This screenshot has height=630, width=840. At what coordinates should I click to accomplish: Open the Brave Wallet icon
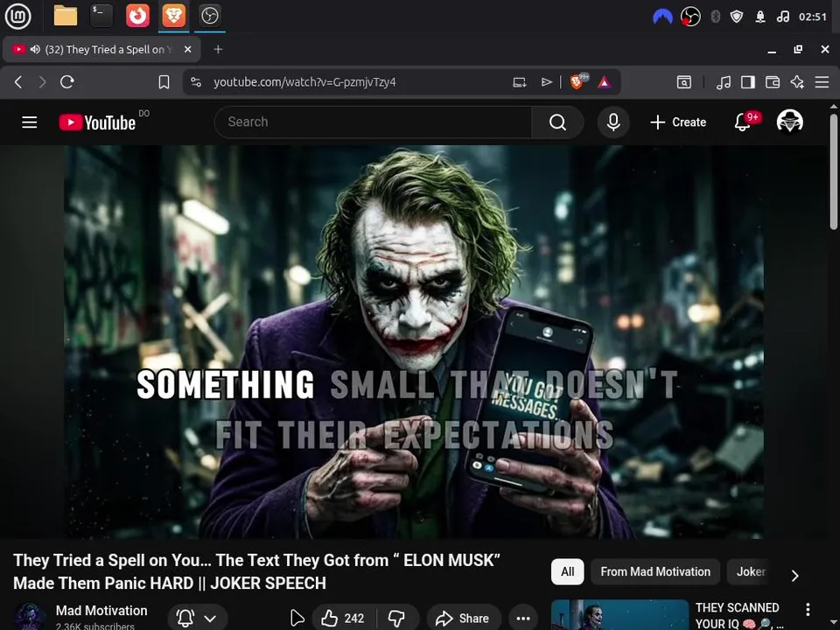click(773, 82)
